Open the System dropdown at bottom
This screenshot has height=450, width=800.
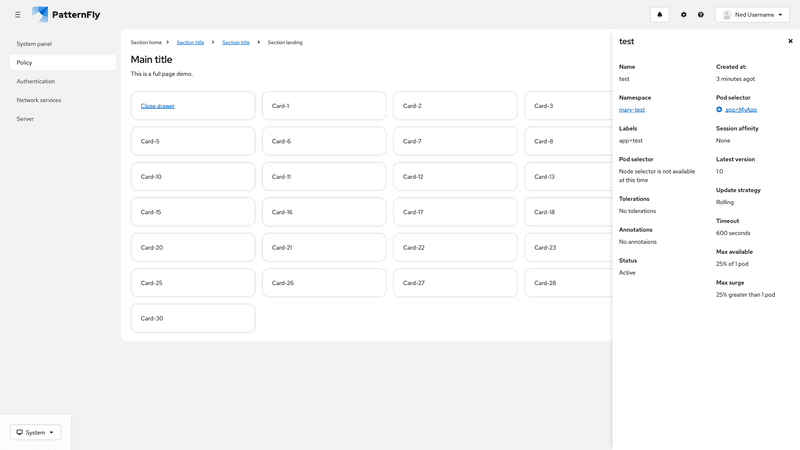point(35,432)
